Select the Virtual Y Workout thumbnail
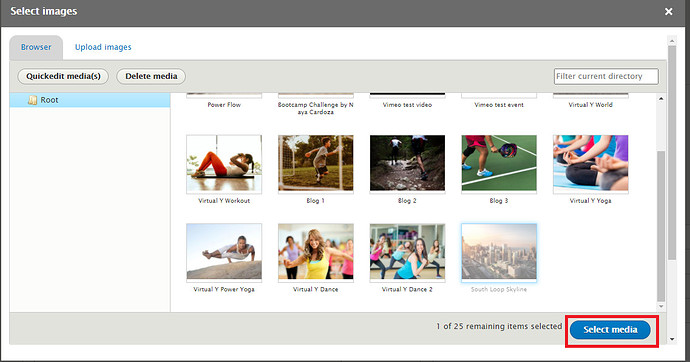Image resolution: width=690 pixels, height=362 pixels. tap(224, 164)
